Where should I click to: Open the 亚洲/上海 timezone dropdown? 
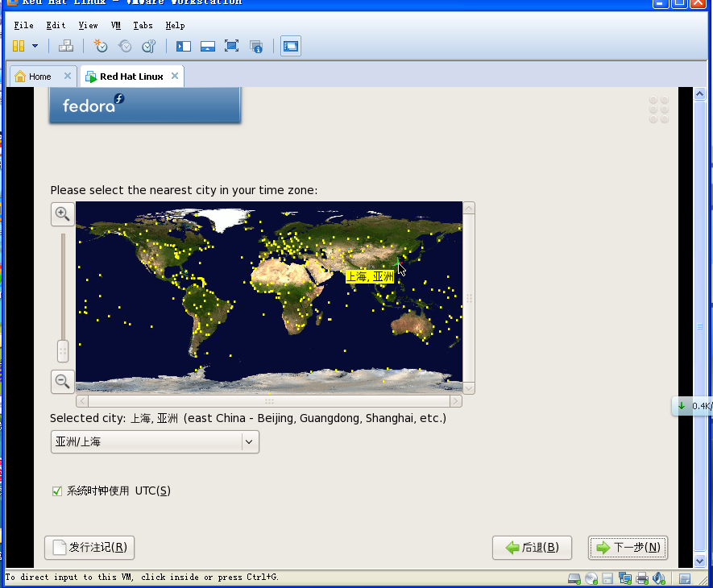[155, 441]
